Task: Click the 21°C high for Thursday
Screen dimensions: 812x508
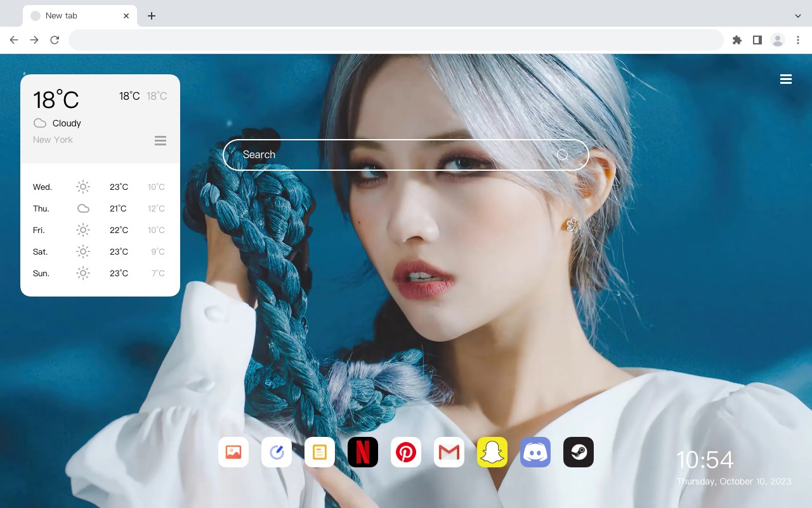Action: (x=118, y=209)
